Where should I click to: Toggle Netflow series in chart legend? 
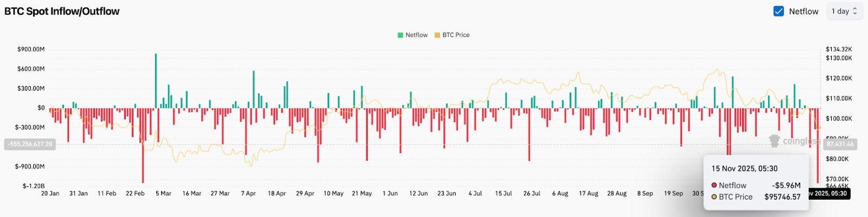pos(416,35)
